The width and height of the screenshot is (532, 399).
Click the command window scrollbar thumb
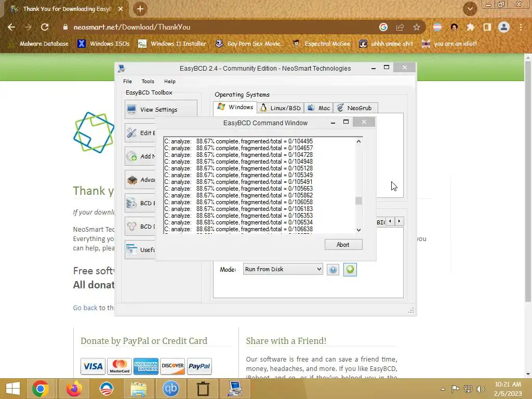pyautogui.click(x=358, y=201)
